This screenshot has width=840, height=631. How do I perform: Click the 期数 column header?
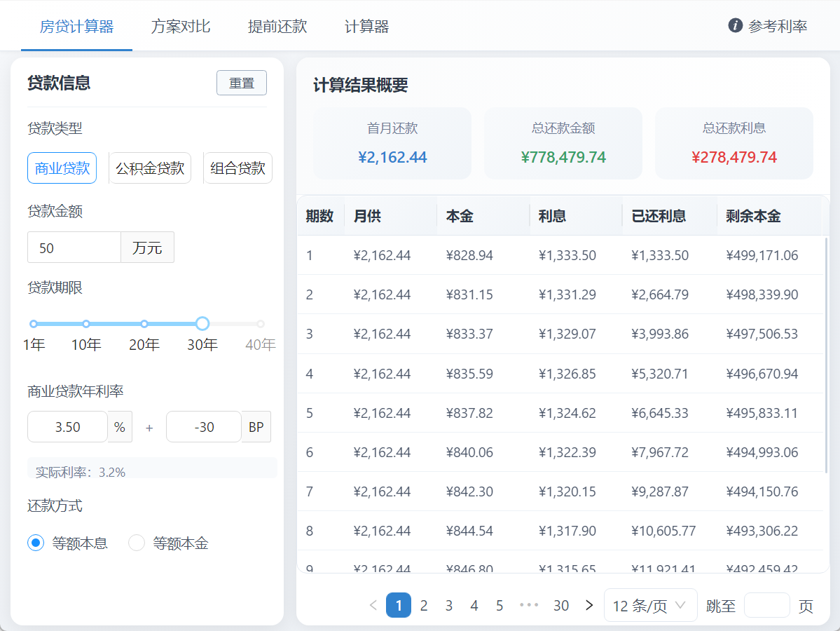coord(320,216)
